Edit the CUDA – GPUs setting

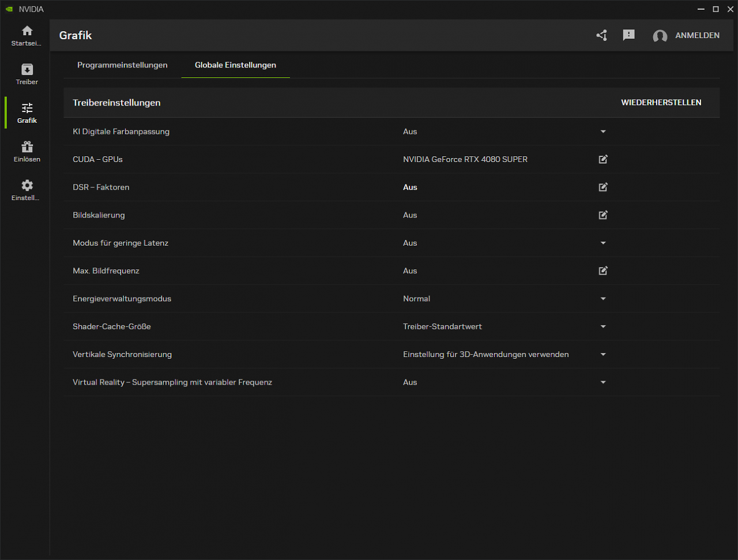coord(603,159)
